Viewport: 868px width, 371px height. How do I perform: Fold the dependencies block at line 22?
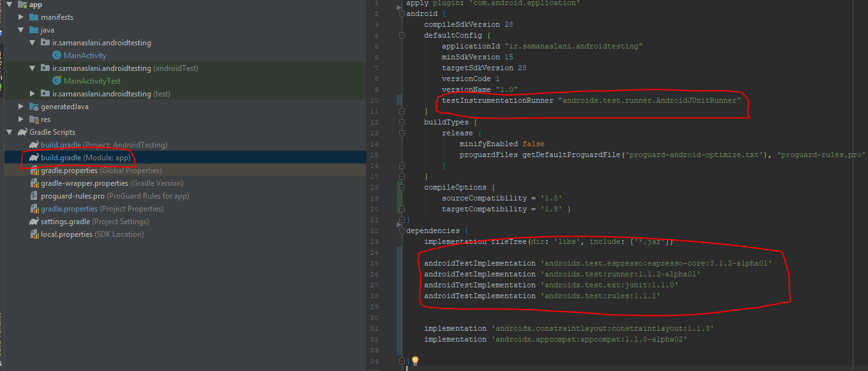[402, 231]
